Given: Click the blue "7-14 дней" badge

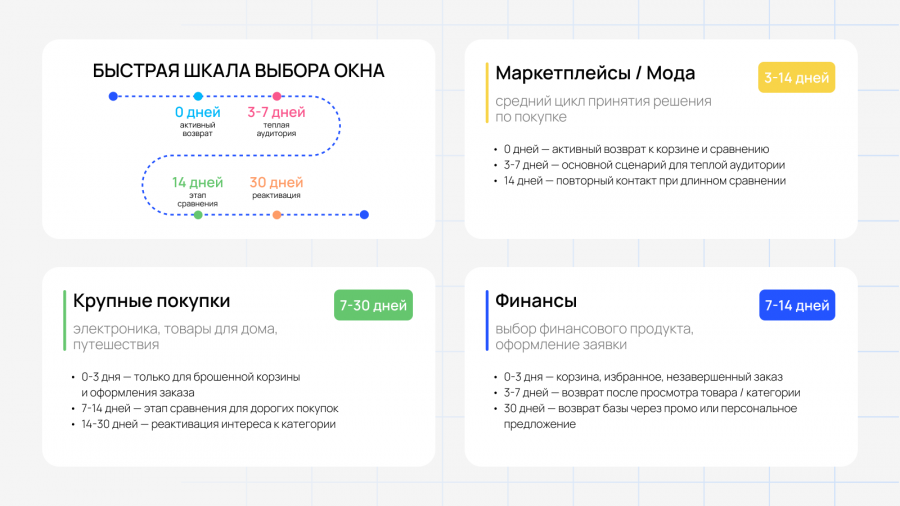Looking at the screenshot, I should 797,305.
